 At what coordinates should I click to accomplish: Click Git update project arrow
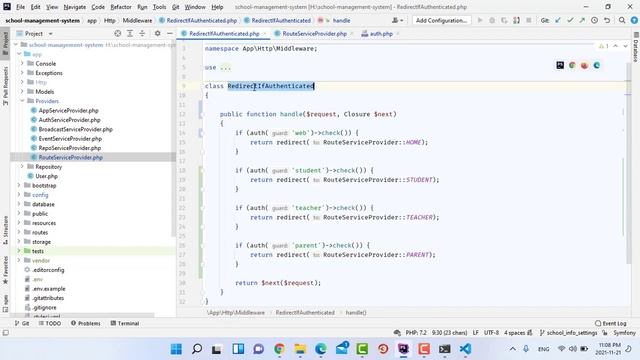[558, 20]
